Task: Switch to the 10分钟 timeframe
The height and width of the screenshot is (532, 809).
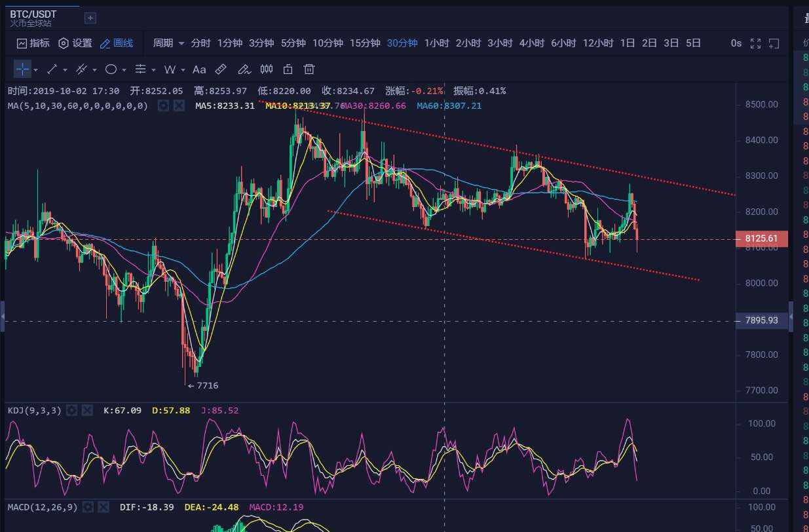Action: click(328, 43)
